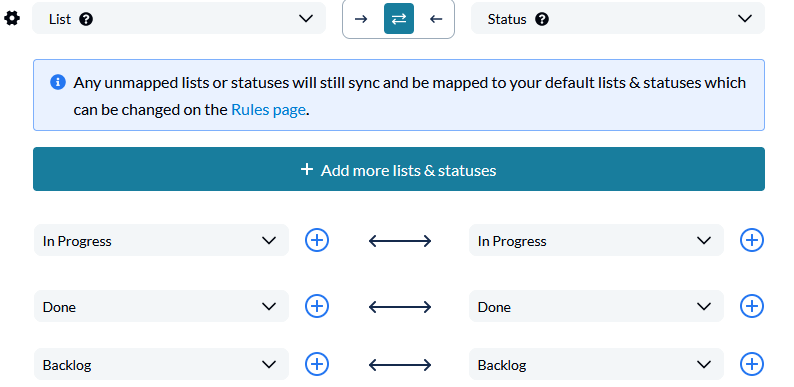Open the gear settings icon beside List
This screenshot has width=794, height=387.
pyautogui.click(x=12, y=19)
